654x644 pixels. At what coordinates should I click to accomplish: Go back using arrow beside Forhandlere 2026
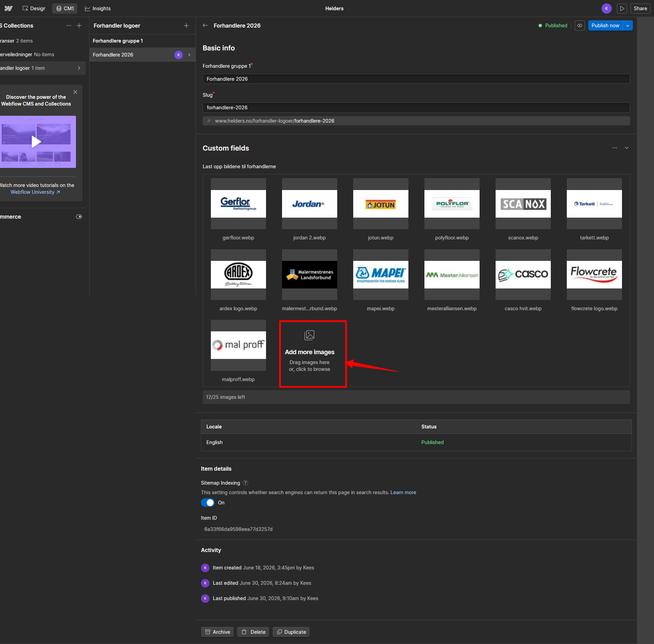pyautogui.click(x=205, y=26)
